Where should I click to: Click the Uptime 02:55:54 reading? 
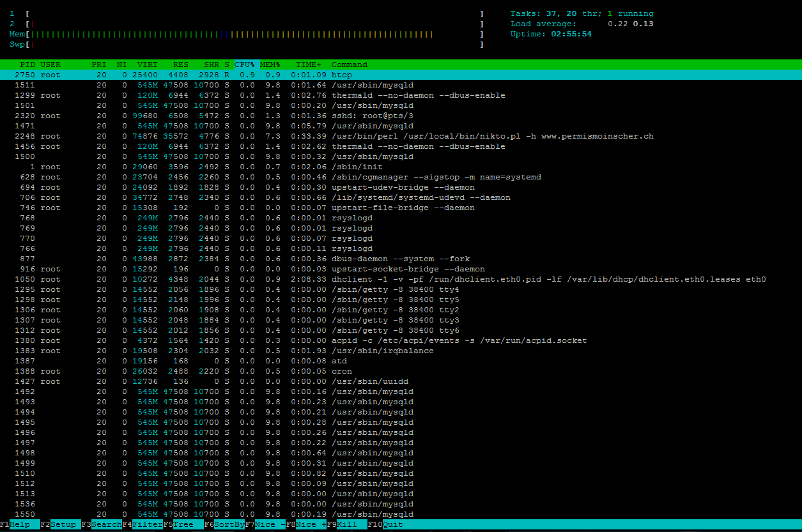tap(551, 34)
